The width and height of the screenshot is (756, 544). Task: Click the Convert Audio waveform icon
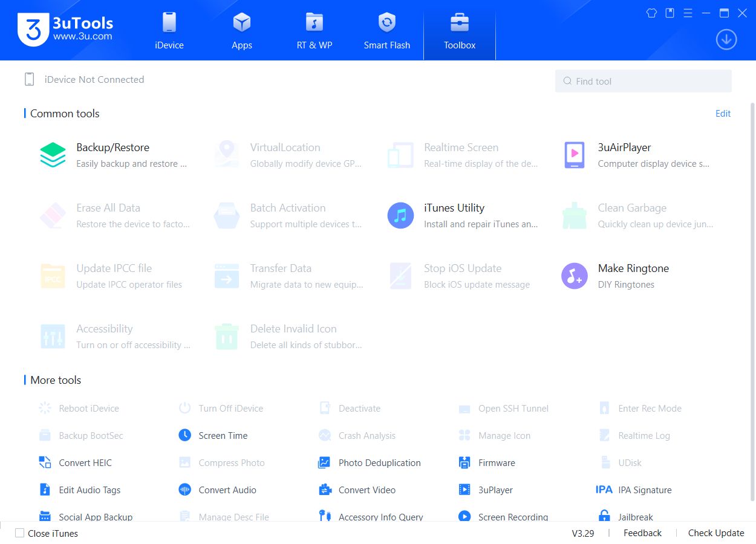(x=185, y=490)
